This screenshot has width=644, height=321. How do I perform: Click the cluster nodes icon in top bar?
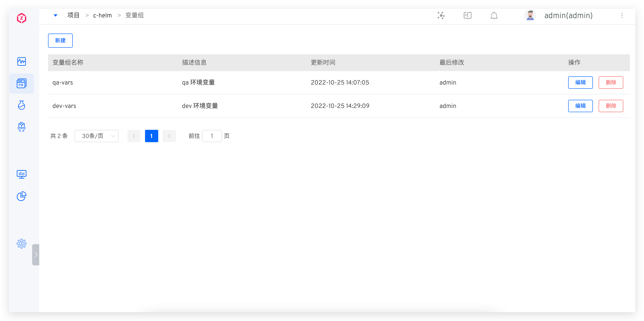pyautogui.click(x=441, y=15)
